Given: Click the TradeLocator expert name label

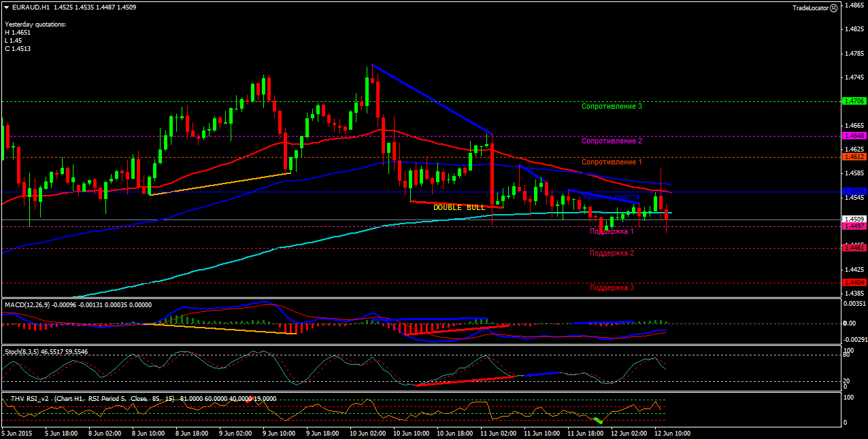Looking at the screenshot, I should pos(810,7).
